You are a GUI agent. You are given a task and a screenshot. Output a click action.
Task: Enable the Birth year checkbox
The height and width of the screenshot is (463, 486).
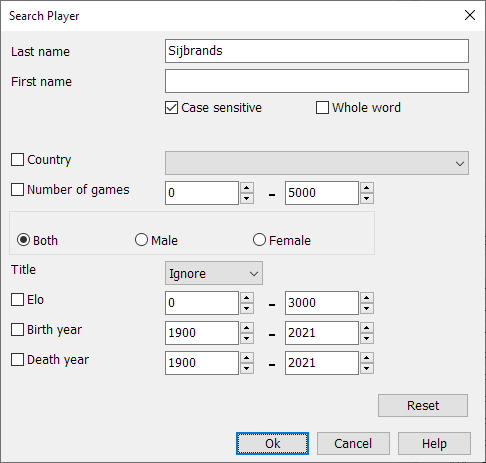[x=17, y=330]
